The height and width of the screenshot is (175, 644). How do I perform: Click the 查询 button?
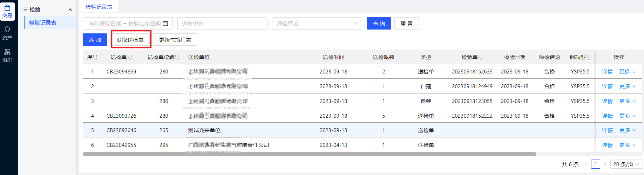(x=379, y=24)
